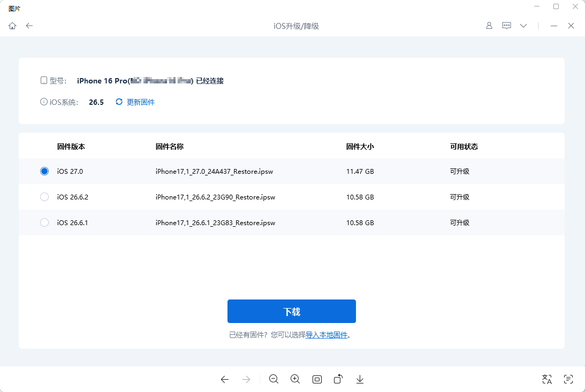
Task: Click 可升级 status in iOS 26.6.2 row
Action: coord(460,197)
